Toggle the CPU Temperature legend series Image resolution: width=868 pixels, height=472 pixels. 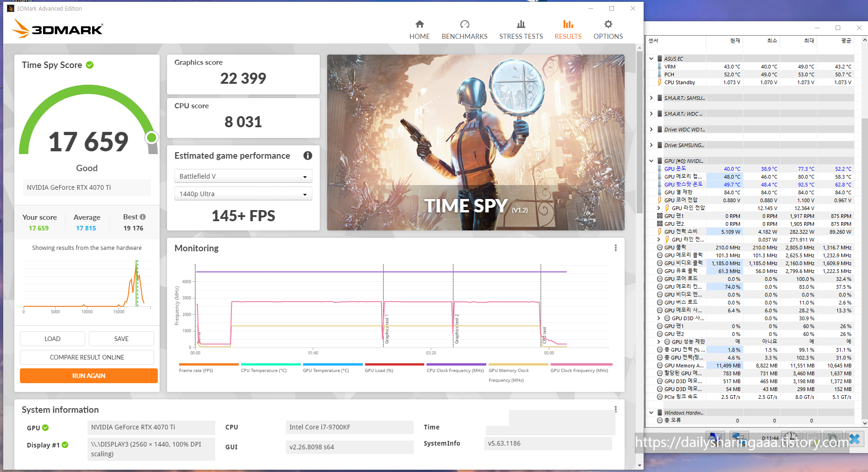pos(271,367)
